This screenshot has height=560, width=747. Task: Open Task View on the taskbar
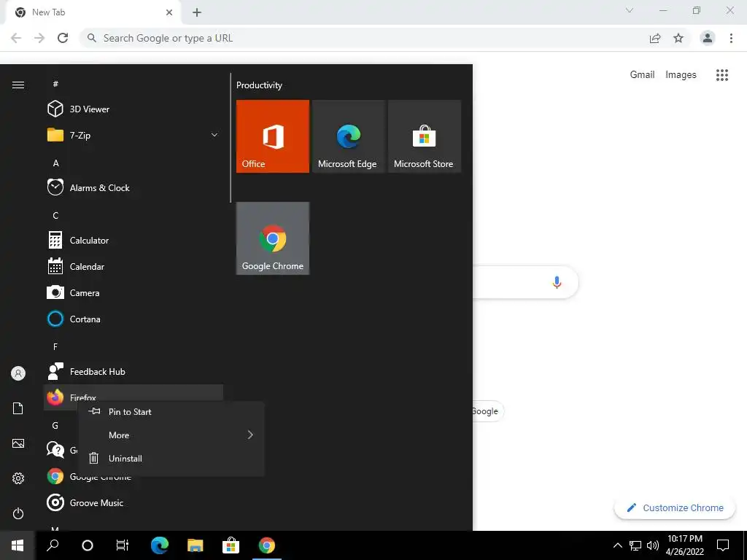pyautogui.click(x=123, y=545)
